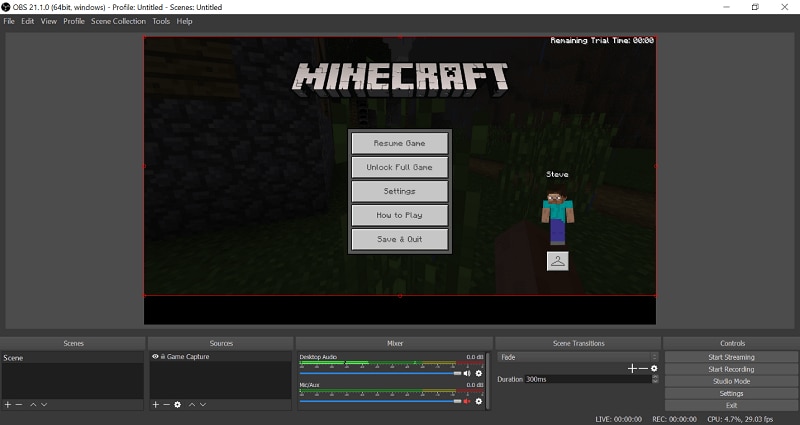Viewport: 800px width, 425px height.
Task: Remove the selected source with minus icon
Action: click(x=166, y=405)
